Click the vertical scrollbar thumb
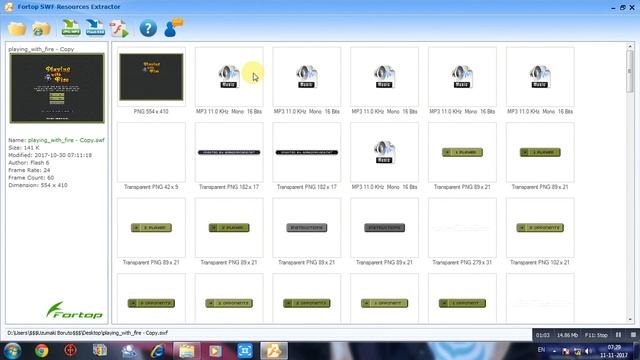 click(x=630, y=71)
